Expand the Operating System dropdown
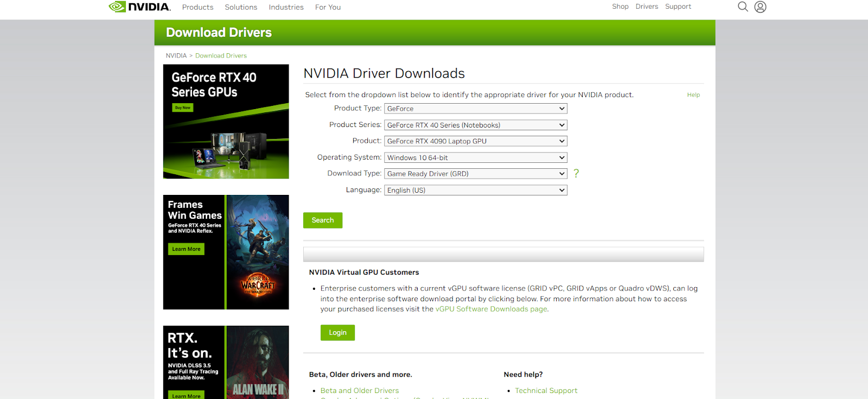This screenshot has height=399, width=868. click(x=476, y=157)
